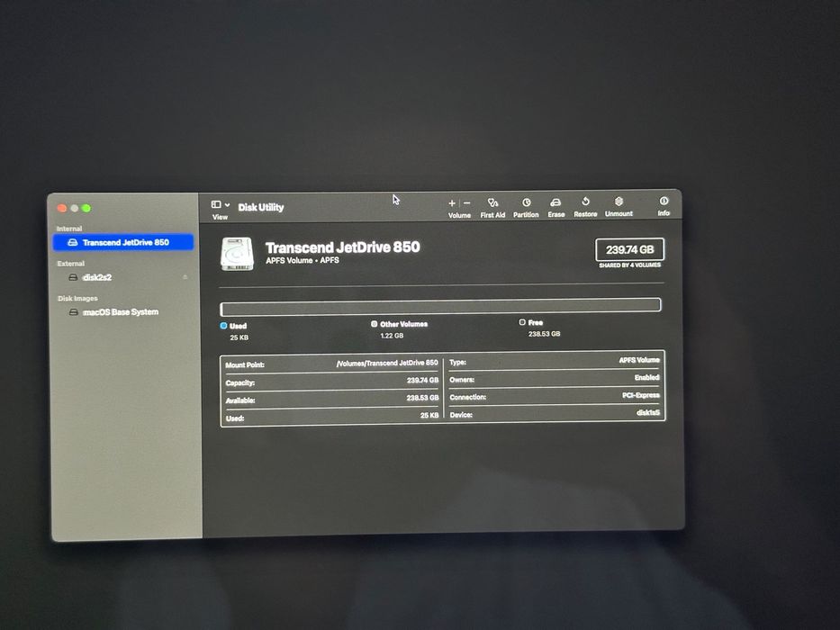Click the Capacity value 239.74 GB in table
The width and height of the screenshot is (840, 630).
pyautogui.click(x=422, y=380)
